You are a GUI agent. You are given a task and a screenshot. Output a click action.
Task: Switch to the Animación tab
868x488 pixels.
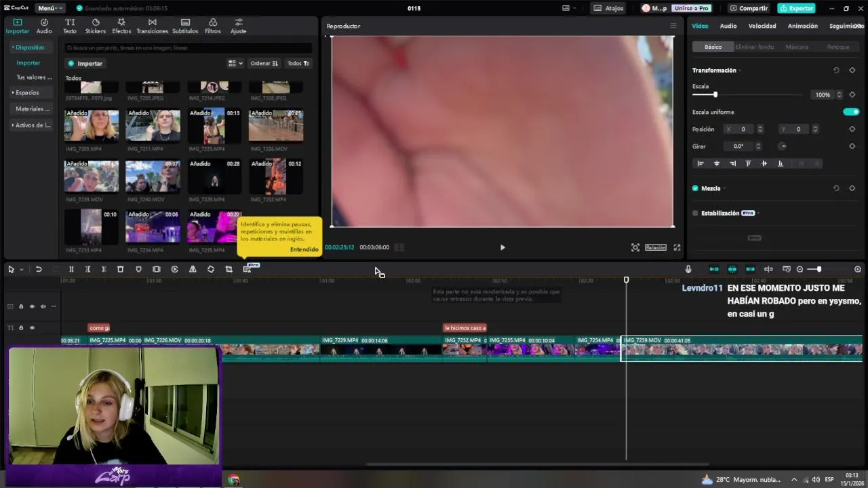click(803, 26)
